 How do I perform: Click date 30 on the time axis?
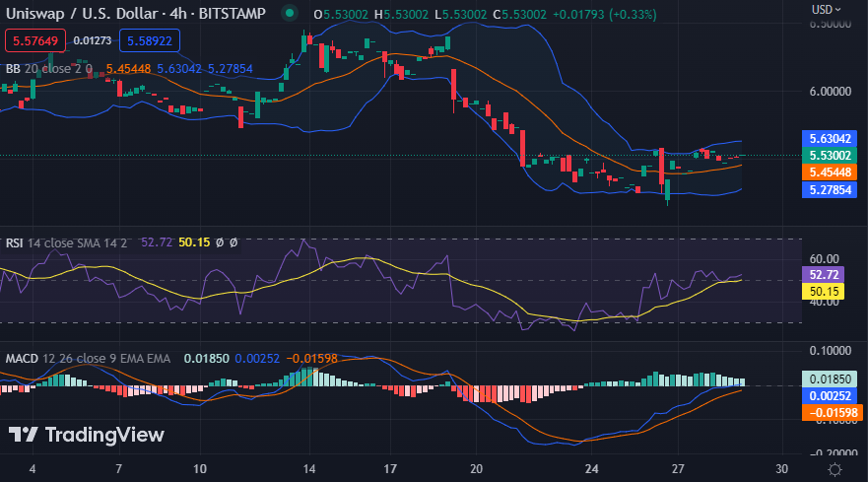pyautogui.click(x=781, y=469)
